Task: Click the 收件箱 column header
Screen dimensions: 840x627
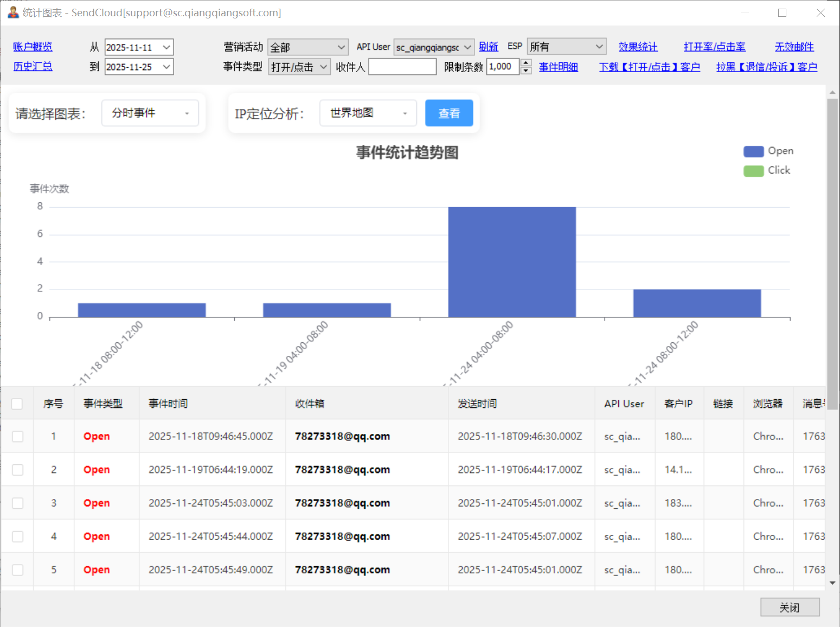Action: tap(310, 404)
